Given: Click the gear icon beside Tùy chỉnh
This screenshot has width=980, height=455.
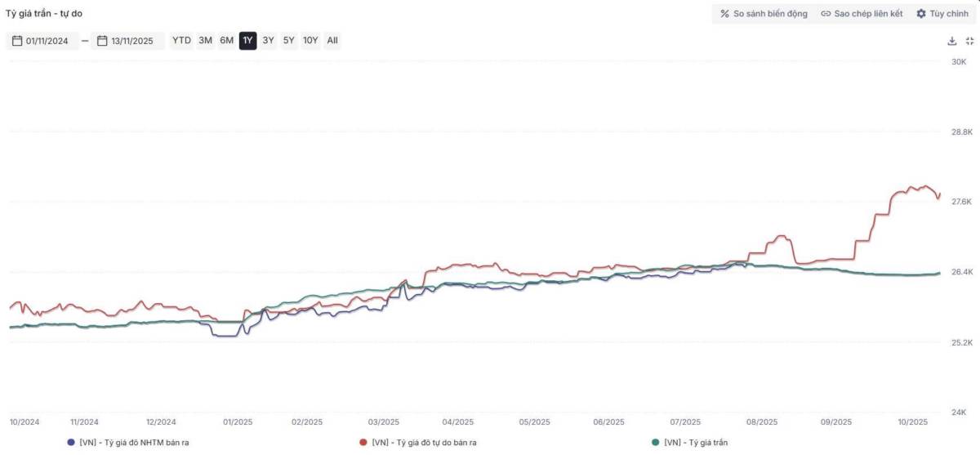Looking at the screenshot, I should click(921, 14).
